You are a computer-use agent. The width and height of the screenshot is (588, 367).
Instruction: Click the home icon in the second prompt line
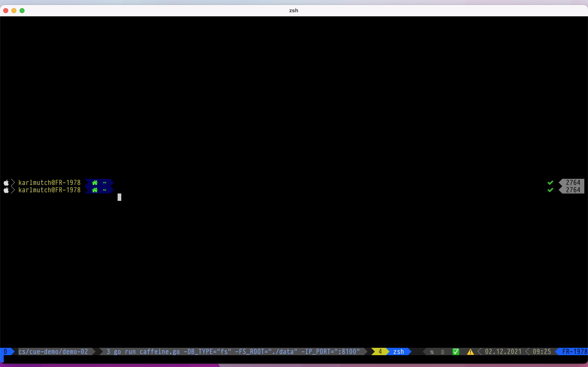pyautogui.click(x=94, y=190)
